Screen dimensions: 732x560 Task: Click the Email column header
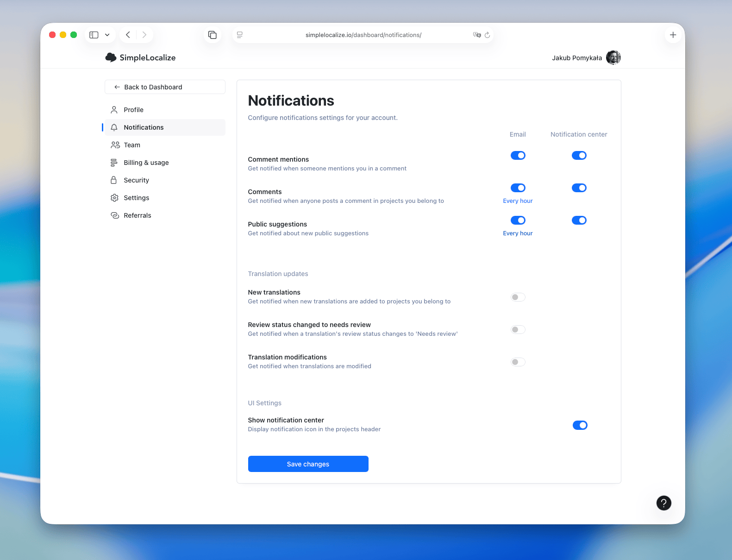tap(518, 134)
